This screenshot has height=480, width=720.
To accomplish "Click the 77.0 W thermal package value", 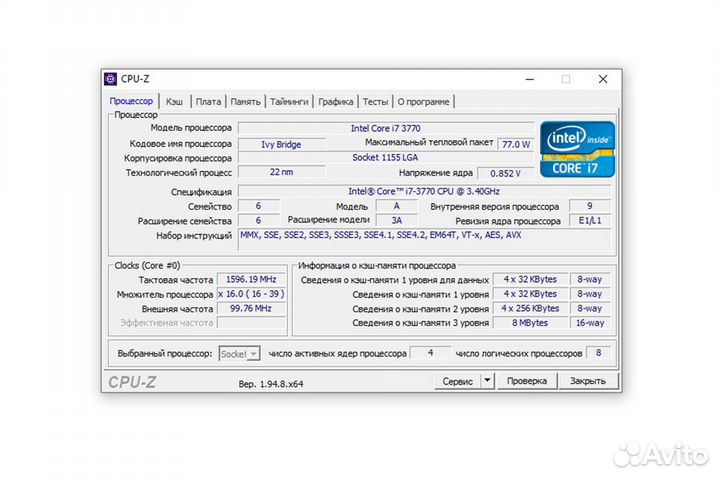I will click(516, 144).
